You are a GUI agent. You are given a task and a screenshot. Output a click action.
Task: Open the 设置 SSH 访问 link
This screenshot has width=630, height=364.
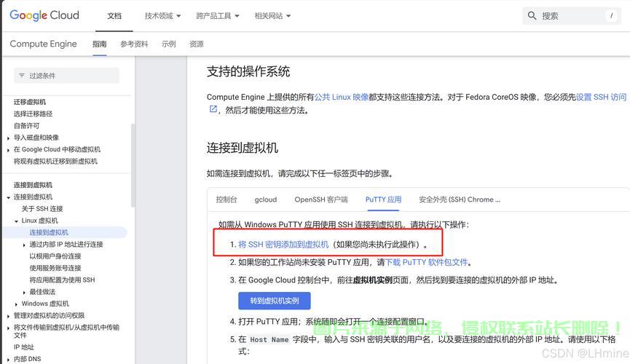tap(601, 97)
